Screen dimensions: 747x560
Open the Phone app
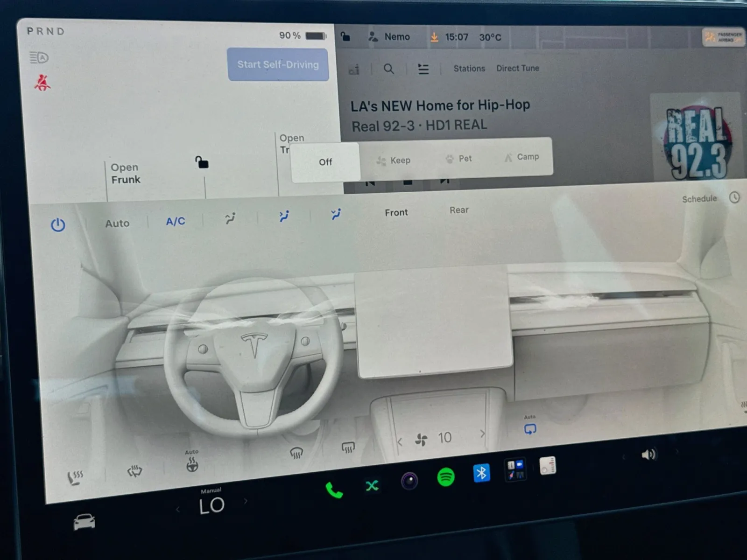coord(334,490)
